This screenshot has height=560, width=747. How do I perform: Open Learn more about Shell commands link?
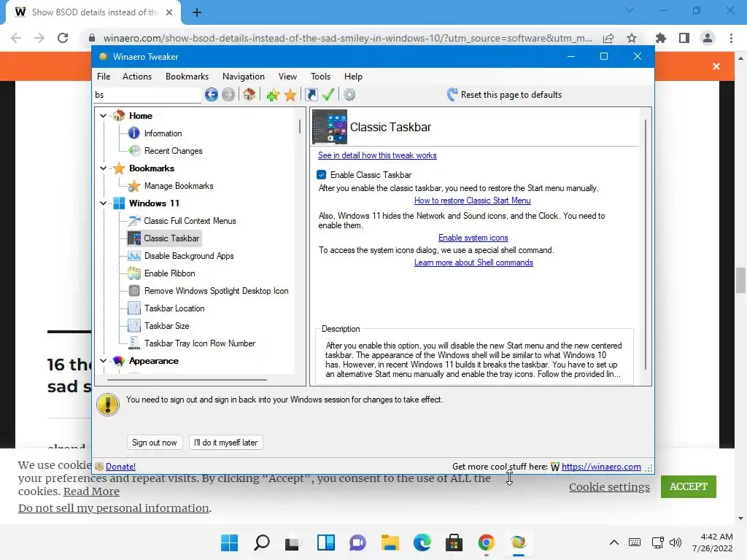(x=473, y=262)
